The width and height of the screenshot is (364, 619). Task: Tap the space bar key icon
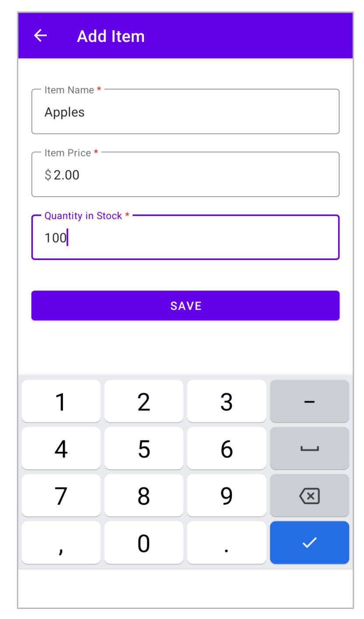[x=309, y=448]
